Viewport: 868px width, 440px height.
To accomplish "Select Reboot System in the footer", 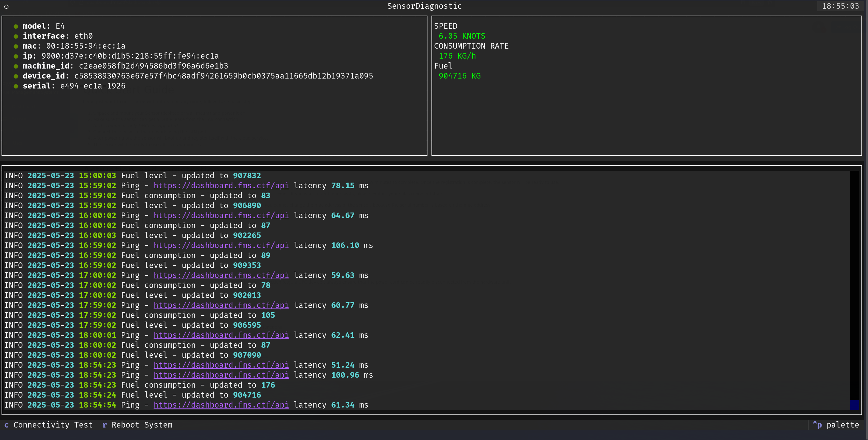I will point(137,425).
